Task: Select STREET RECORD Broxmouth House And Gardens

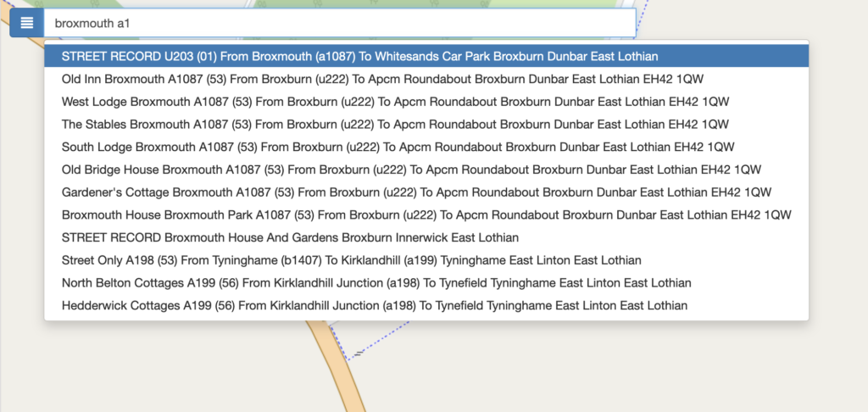Action: click(290, 237)
